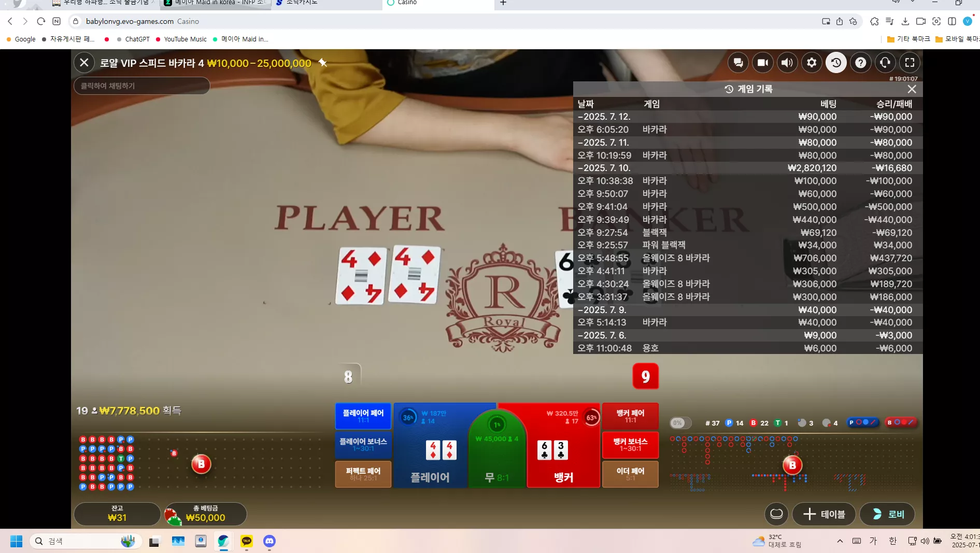Open the help question mark icon
Image resolution: width=980 pixels, height=553 pixels.
tap(861, 63)
